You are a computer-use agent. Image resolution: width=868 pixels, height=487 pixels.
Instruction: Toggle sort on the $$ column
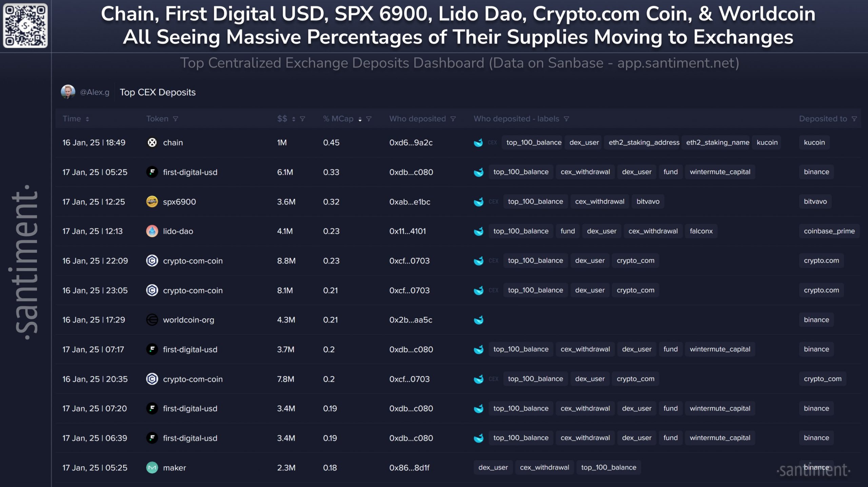[x=294, y=119]
